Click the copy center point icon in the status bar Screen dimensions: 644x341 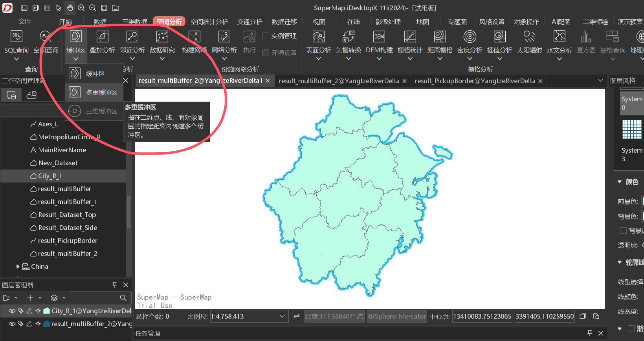(583, 316)
